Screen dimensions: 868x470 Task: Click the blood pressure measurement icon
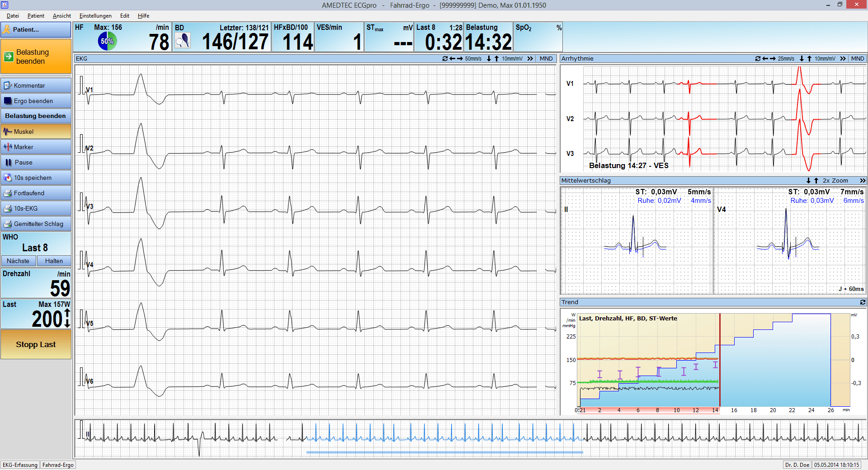pos(183,41)
